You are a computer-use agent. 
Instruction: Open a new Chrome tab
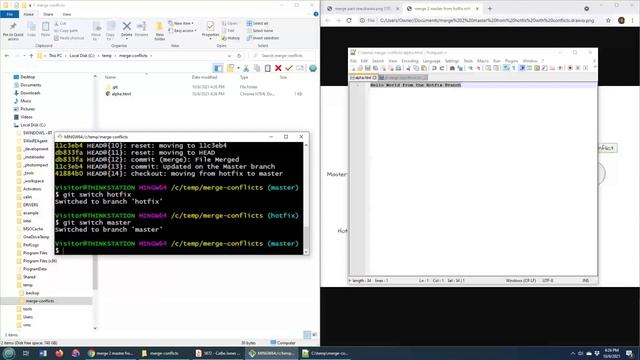(490, 9)
